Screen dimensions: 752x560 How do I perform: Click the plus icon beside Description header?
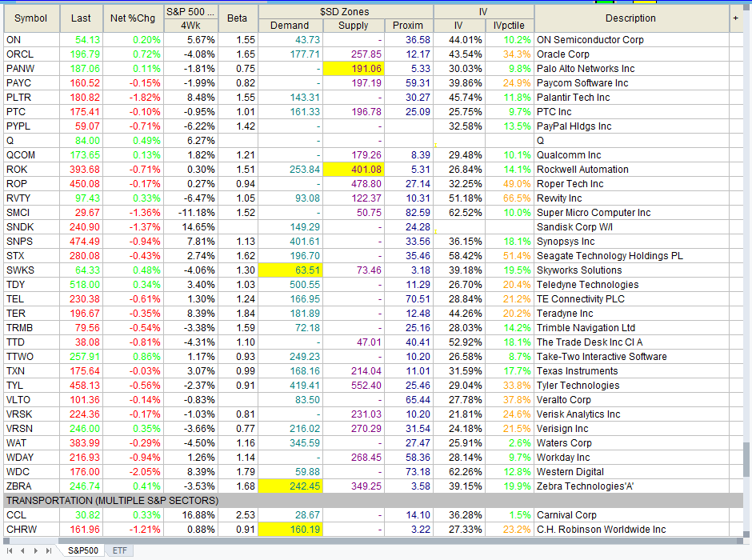[x=735, y=18]
